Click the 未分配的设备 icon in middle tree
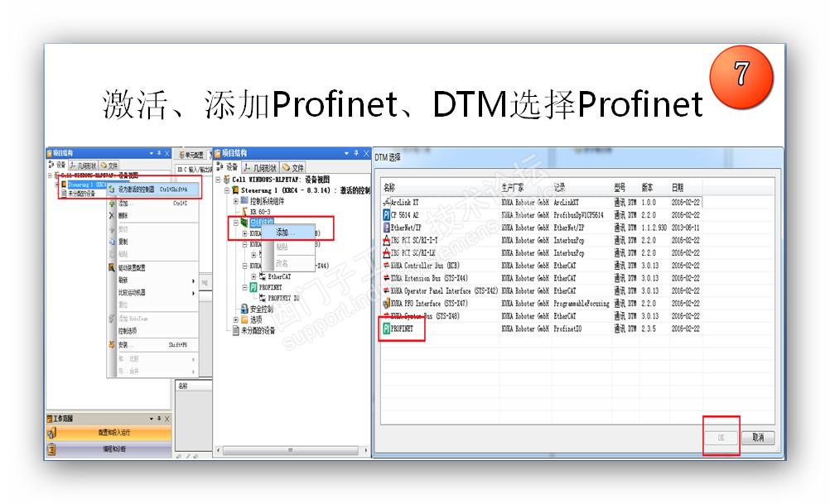Screen dimensions: 830x504 coord(235,330)
